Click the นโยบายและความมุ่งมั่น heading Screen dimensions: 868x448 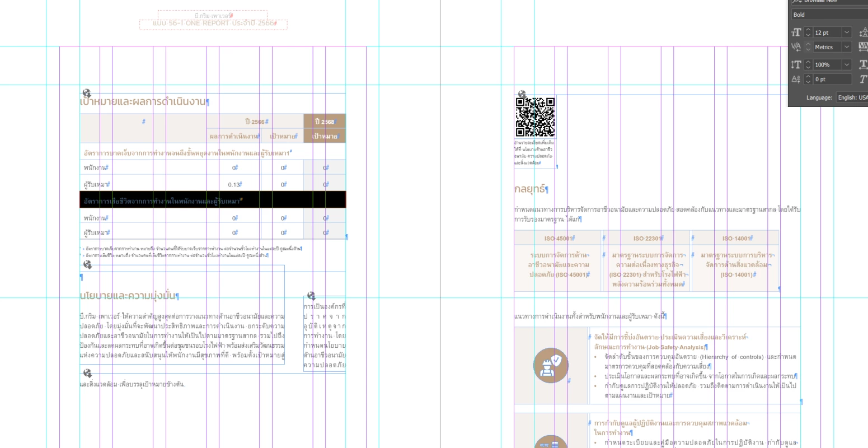129,295
